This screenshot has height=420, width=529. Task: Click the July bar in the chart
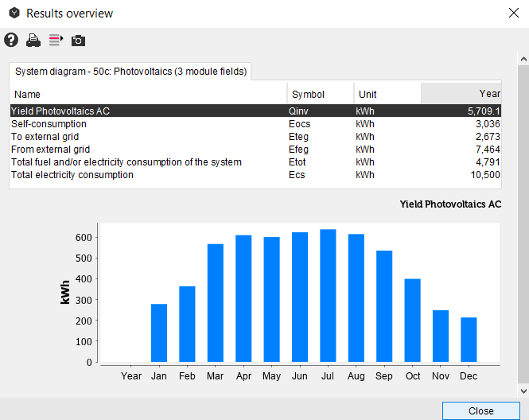coord(328,295)
